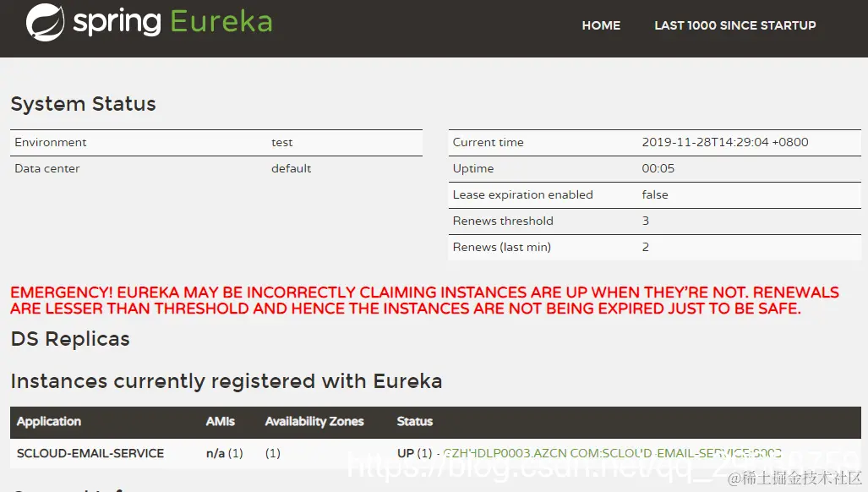Image resolution: width=868 pixels, height=492 pixels.
Task: Select the environment value 'test'
Action: click(x=281, y=142)
